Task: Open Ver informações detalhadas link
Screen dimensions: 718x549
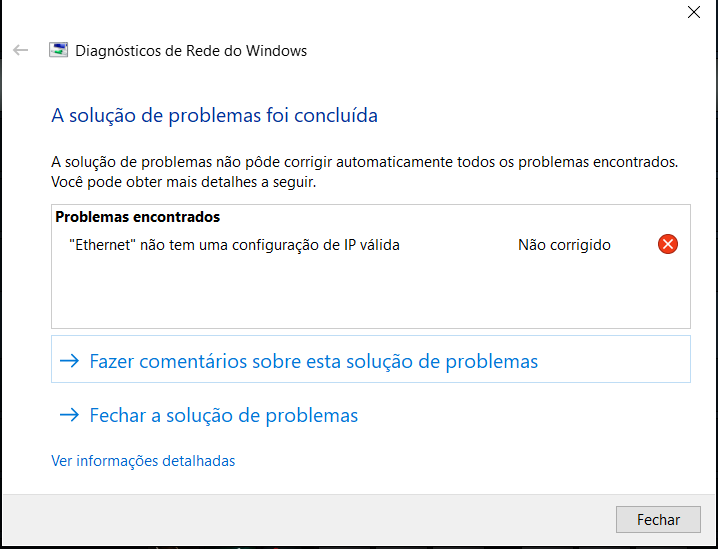Action: [143, 461]
